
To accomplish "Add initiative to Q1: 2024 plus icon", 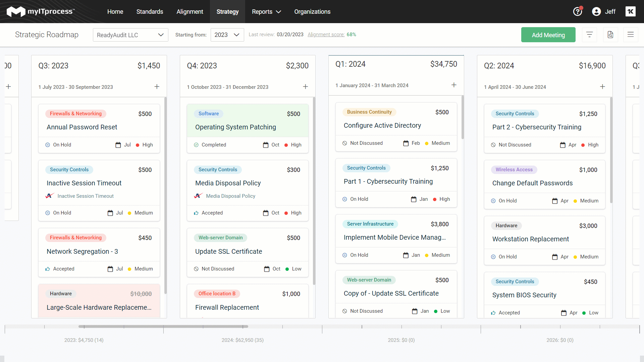I will [454, 85].
